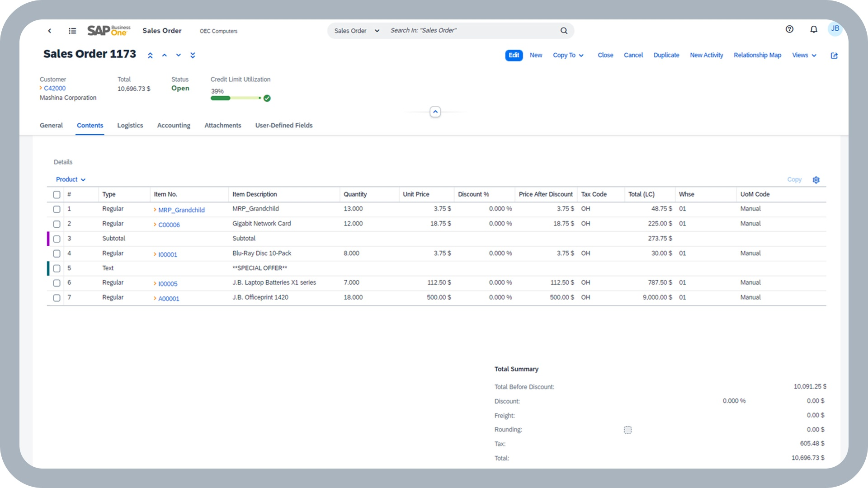Switch to the Accounting tab

pos(174,125)
